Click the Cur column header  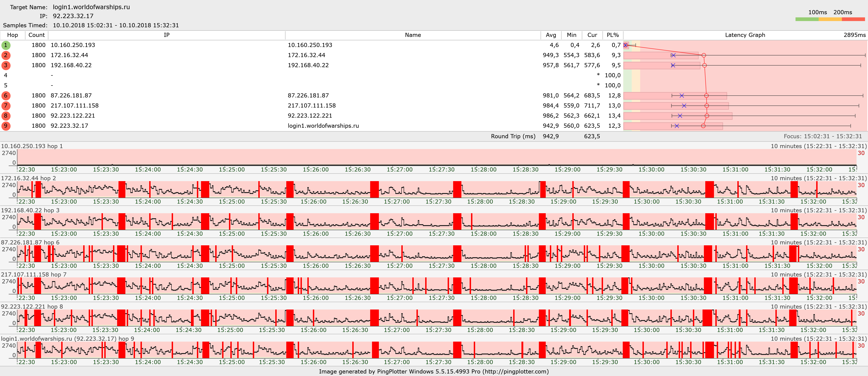(x=592, y=35)
